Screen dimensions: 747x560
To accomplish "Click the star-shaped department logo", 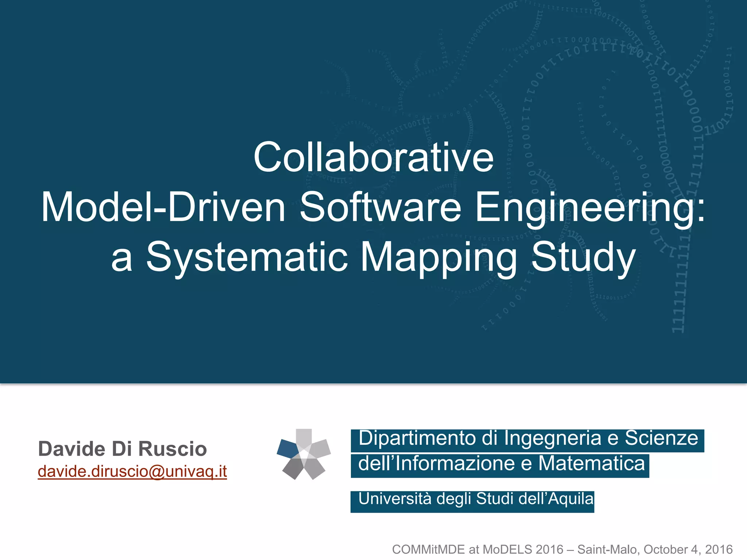I will click(304, 454).
